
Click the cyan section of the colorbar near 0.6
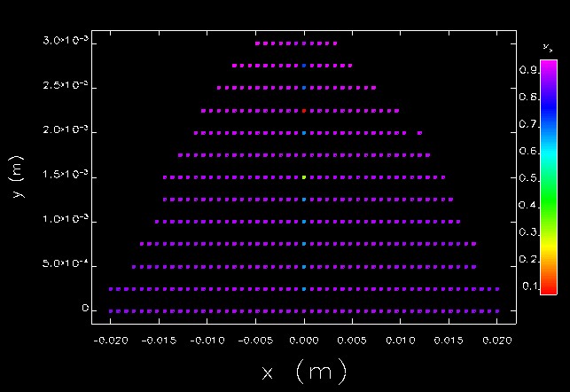(x=549, y=152)
